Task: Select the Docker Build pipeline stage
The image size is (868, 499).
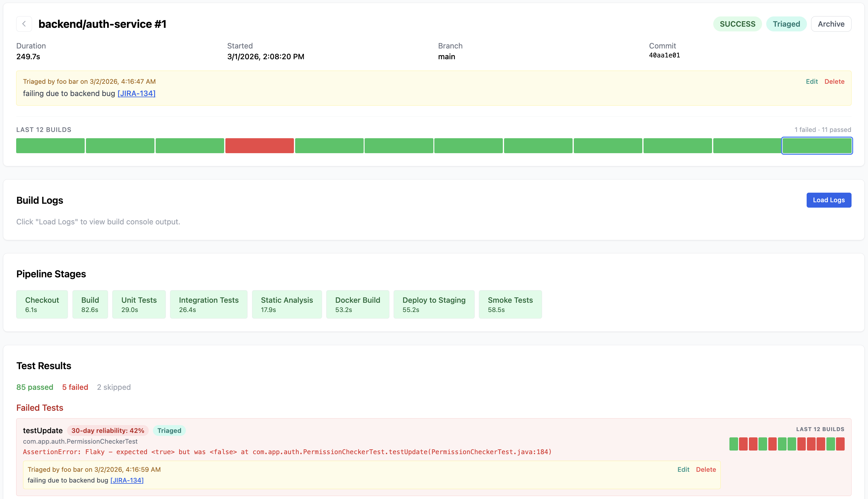Action: [x=358, y=304]
